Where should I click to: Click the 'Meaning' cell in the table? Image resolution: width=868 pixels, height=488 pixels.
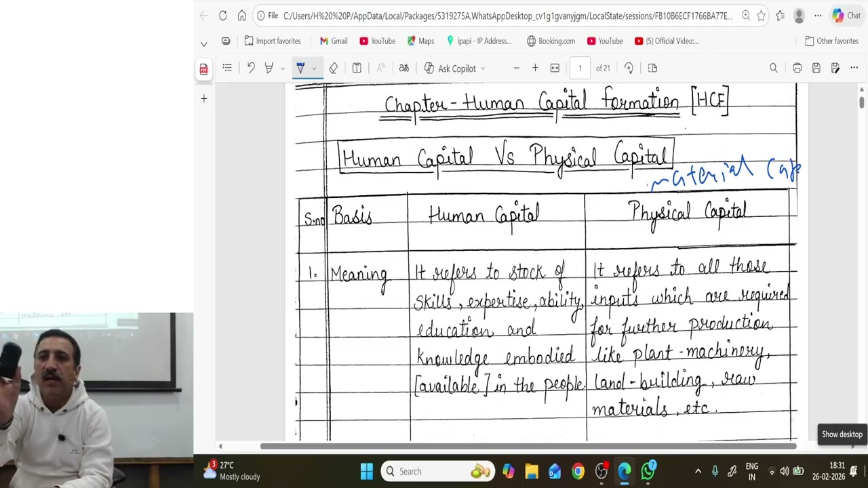coord(359,277)
